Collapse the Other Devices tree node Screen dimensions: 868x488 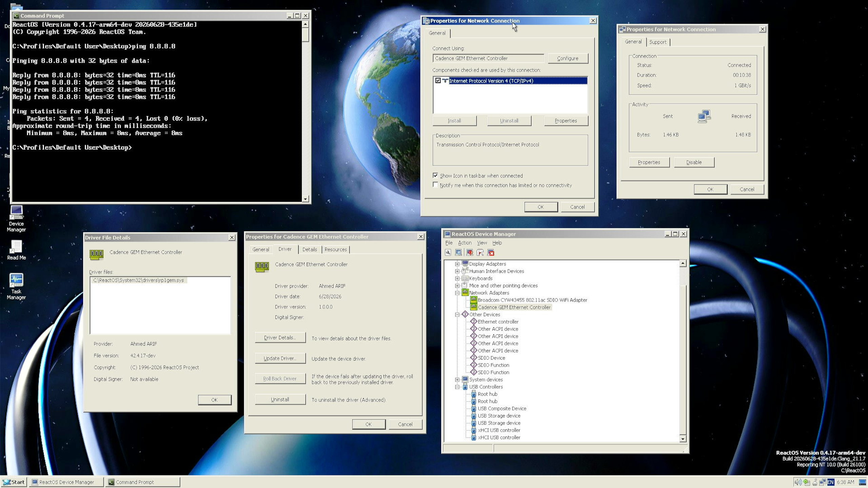(x=457, y=314)
